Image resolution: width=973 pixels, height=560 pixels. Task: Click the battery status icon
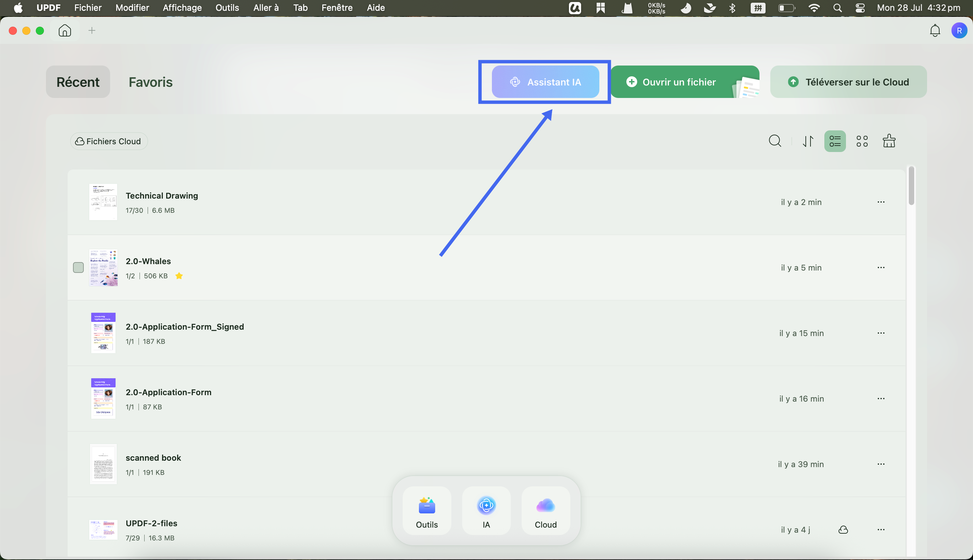(787, 8)
